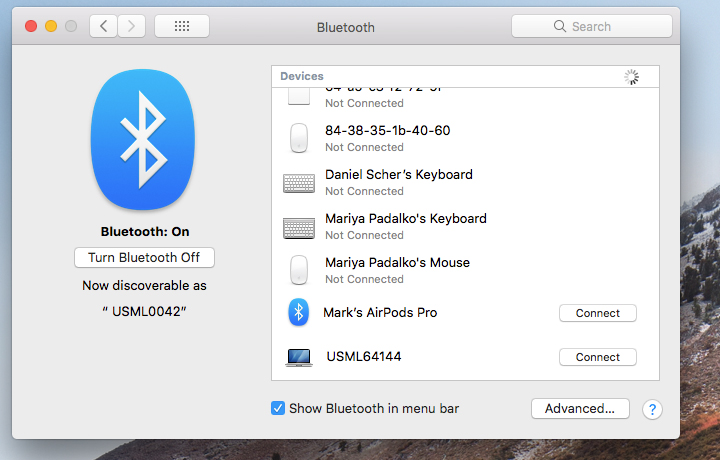
Task: Click the Bluetooth icon beside Mark's AirPods Pro
Action: click(x=298, y=313)
